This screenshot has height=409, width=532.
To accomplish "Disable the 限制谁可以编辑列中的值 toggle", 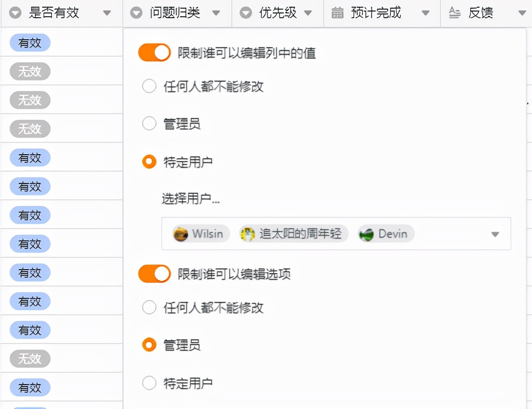I will (154, 52).
